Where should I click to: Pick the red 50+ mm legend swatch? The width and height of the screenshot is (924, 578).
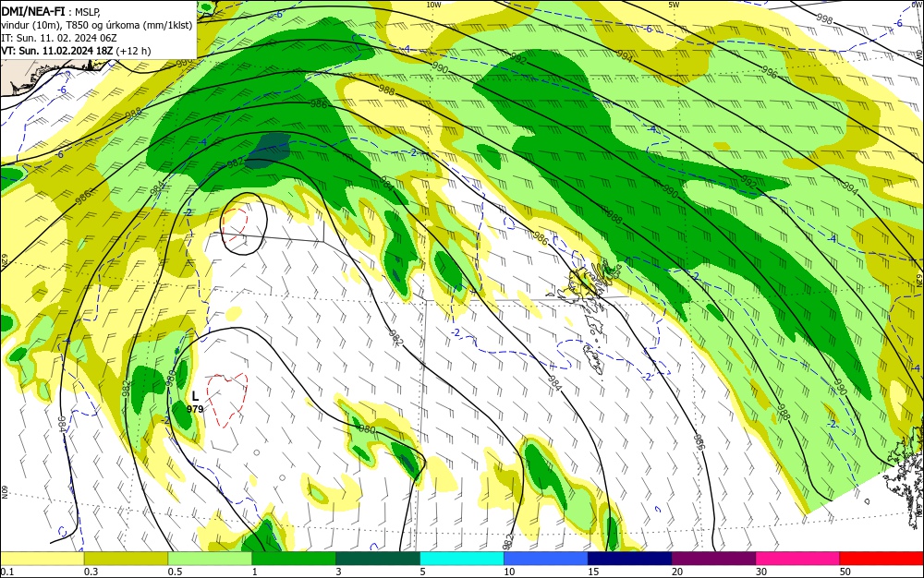tap(881, 559)
